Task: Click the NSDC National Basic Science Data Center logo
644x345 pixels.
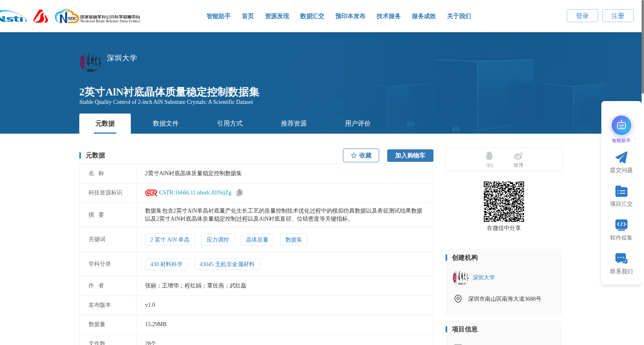Action: coord(97,17)
